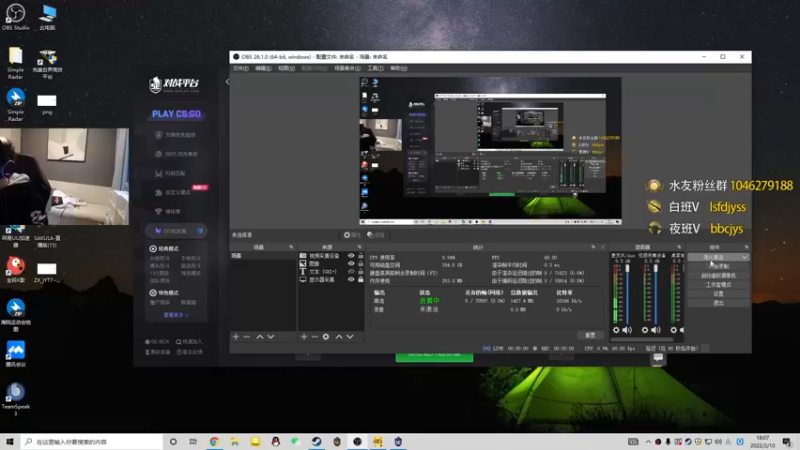This screenshot has width=800, height=450.
Task: Adjust the 麦克风/Aux volume fader
Action: click(x=628, y=269)
